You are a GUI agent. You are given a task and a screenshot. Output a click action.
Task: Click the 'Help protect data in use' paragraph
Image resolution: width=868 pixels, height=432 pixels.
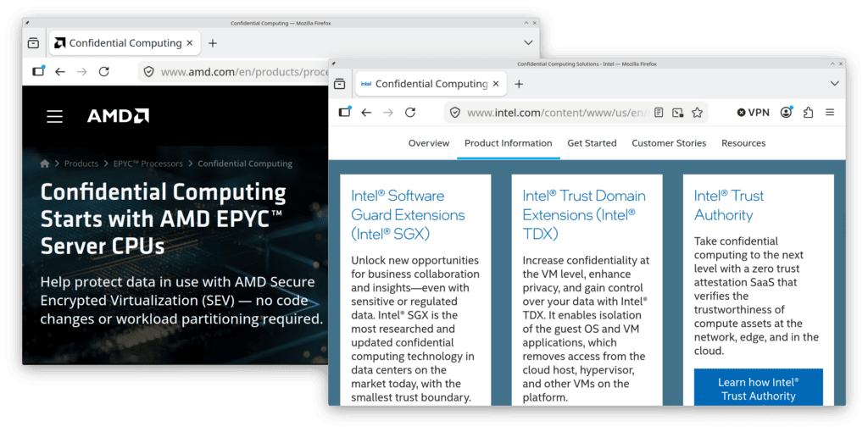(181, 301)
